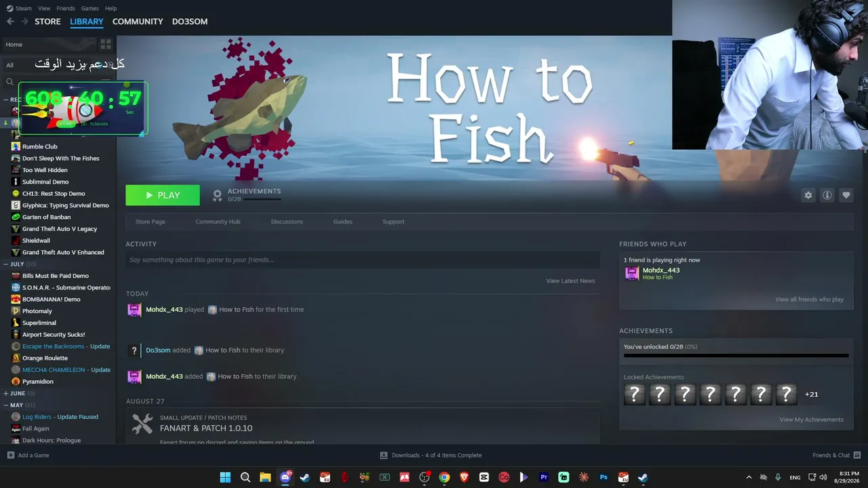The height and width of the screenshot is (488, 868).
Task: Click Mohdx_443 avatar in Friends Who Play
Action: (631, 273)
